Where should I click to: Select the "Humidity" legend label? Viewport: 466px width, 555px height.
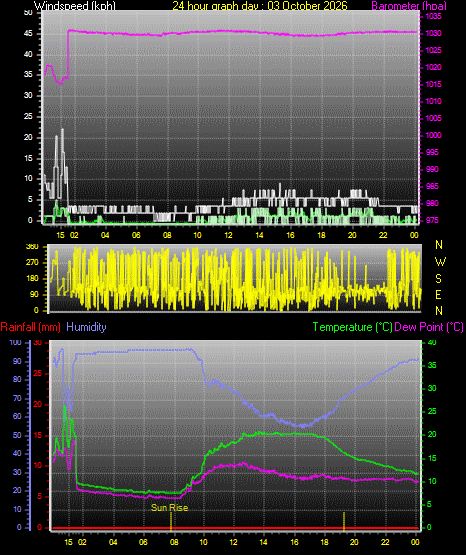click(x=86, y=327)
